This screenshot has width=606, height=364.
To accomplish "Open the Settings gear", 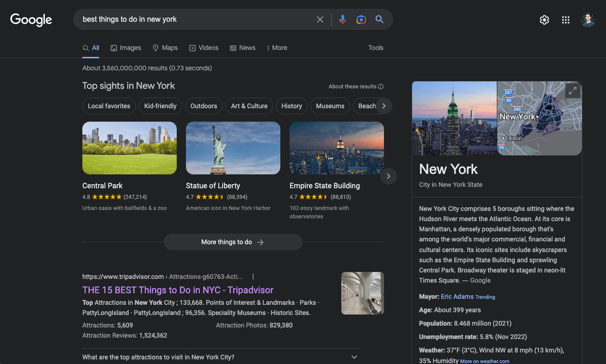I will 544,20.
